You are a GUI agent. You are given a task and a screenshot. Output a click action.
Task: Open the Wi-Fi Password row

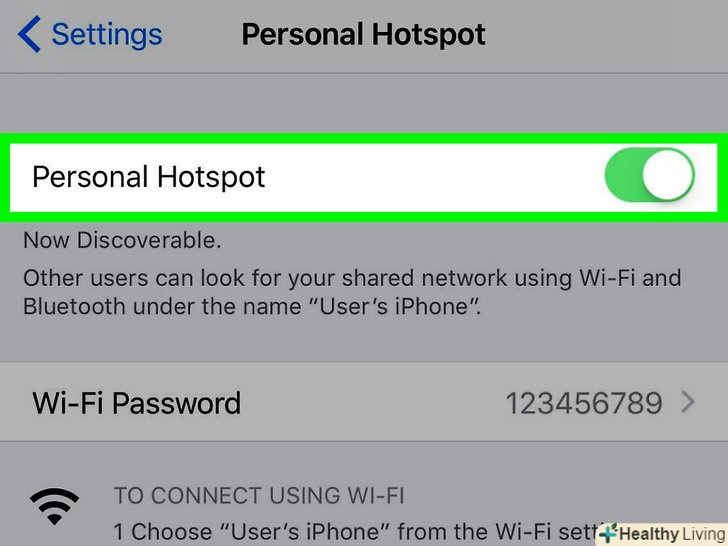[x=364, y=402]
